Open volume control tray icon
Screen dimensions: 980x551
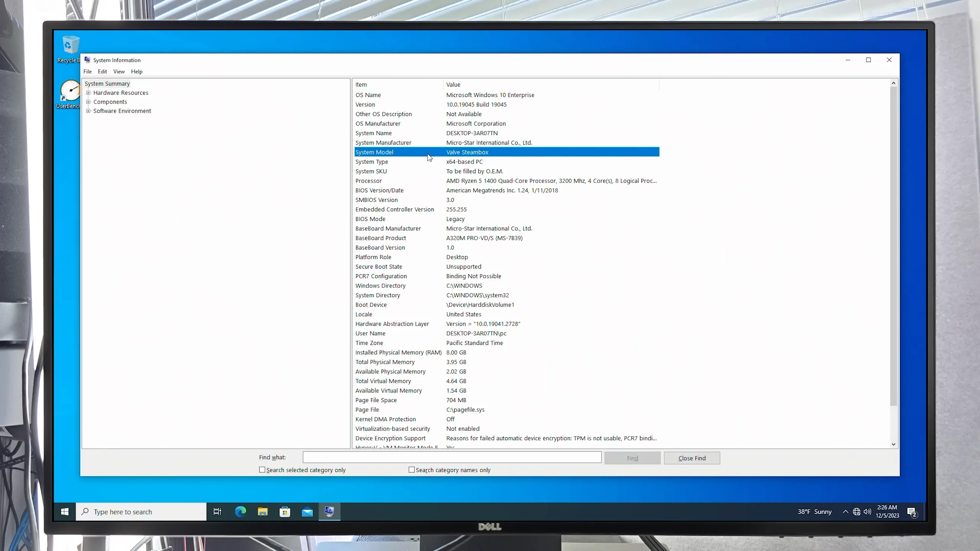click(x=867, y=512)
